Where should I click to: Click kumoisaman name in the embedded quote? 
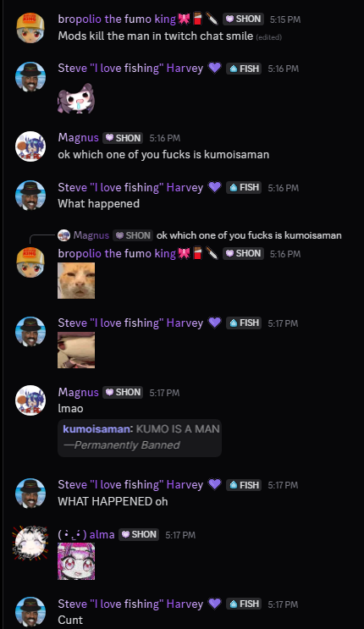(97, 429)
